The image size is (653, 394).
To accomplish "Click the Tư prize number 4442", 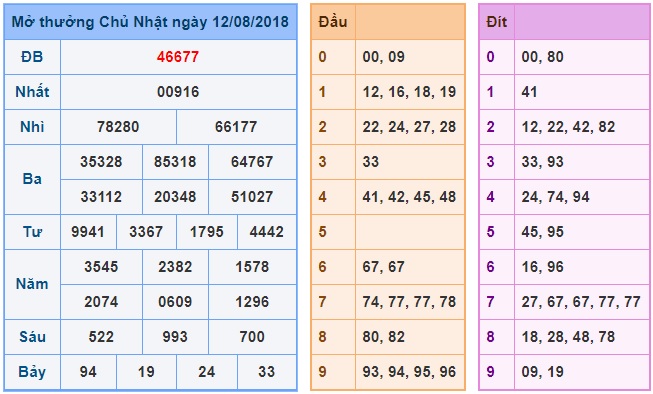I will coord(267,232).
